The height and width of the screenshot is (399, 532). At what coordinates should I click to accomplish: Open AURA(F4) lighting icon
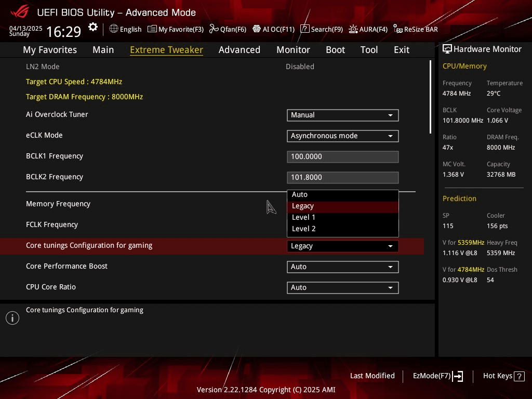(353, 29)
